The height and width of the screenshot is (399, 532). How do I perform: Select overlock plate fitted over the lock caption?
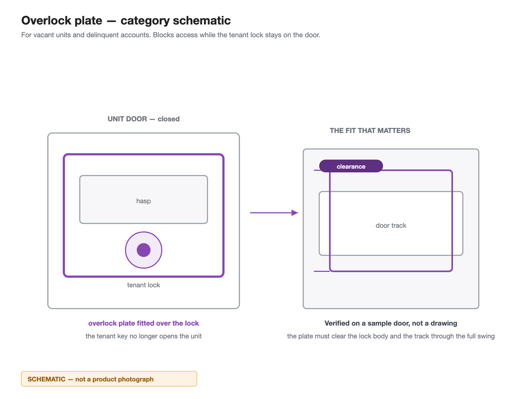click(144, 323)
